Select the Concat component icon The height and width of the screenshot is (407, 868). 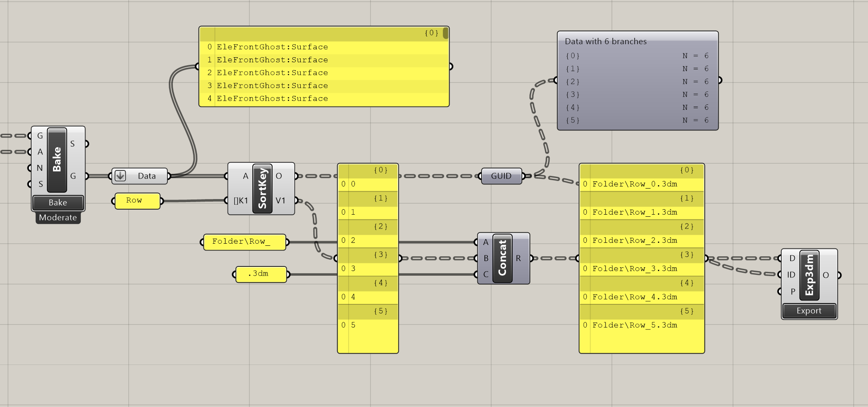click(503, 258)
